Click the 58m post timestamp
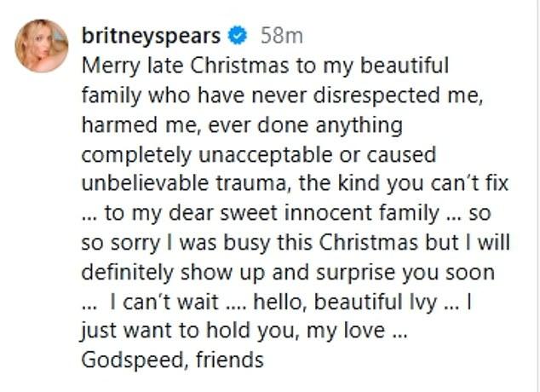This screenshot has height=392, width=540. (x=282, y=37)
